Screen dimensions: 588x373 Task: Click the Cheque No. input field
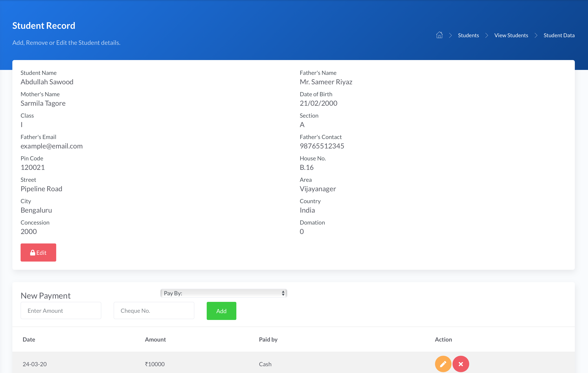(x=154, y=310)
